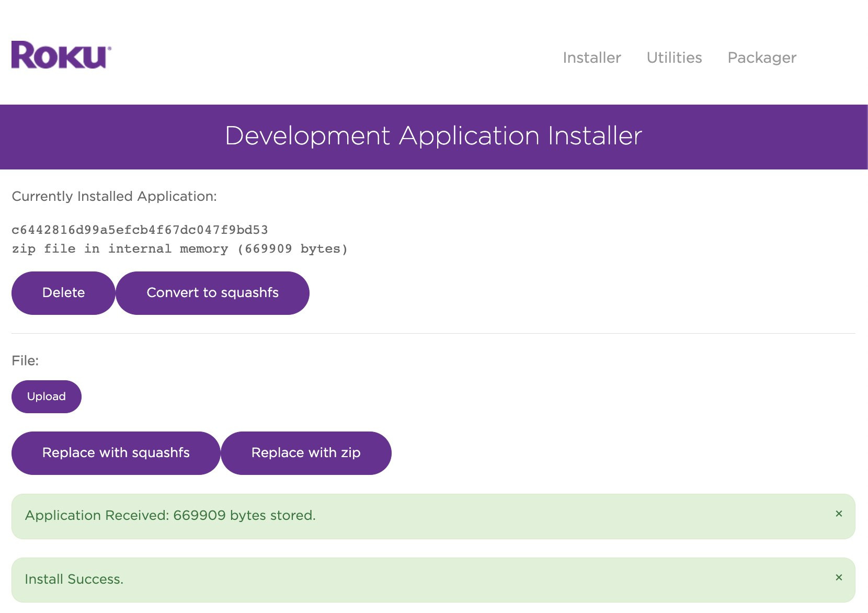Screen dimensions: 868x613
Task: Click the Install Success message text
Action: 74,580
